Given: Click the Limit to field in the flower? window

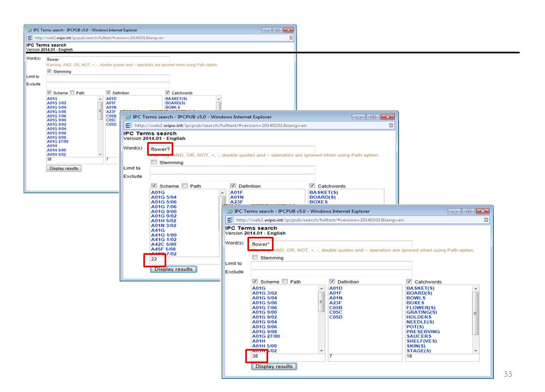Looking at the screenshot, I should (x=232, y=169).
